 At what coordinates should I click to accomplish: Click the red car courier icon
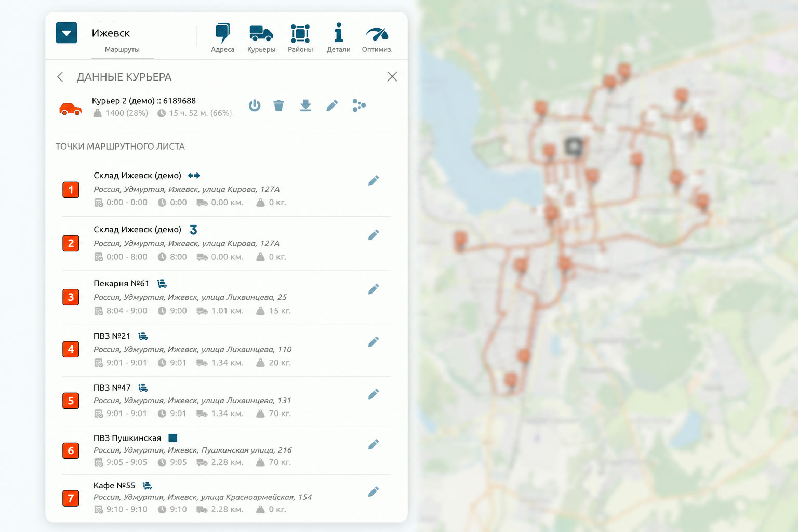coord(71,109)
